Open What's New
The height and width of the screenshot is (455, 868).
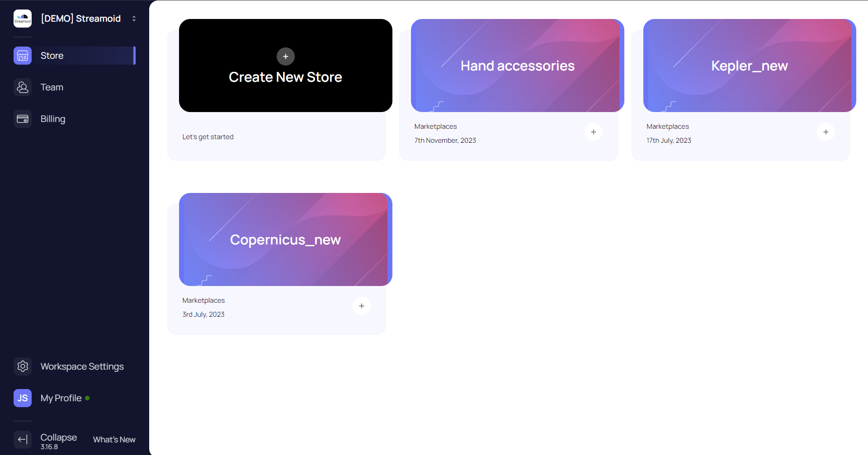click(x=113, y=439)
